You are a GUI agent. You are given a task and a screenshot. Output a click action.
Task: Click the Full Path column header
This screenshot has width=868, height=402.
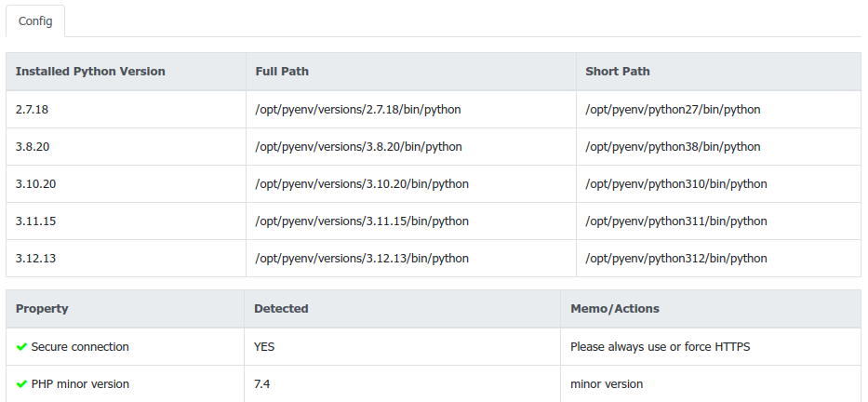click(282, 72)
